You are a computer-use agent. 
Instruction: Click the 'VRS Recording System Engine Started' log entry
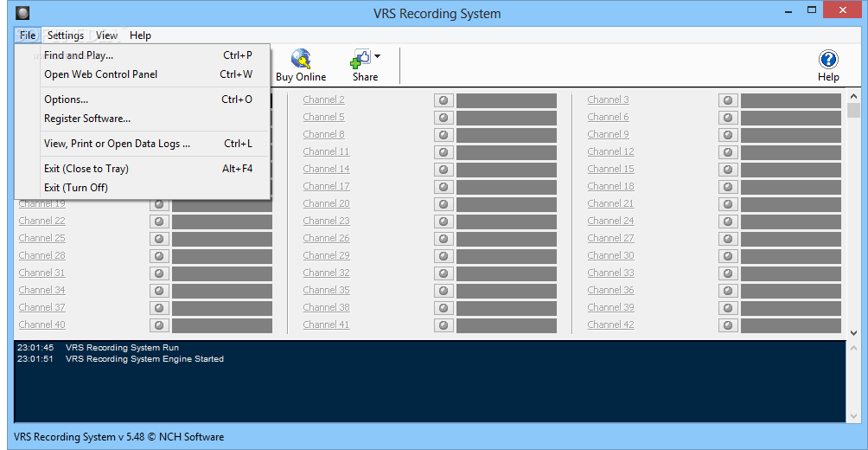(x=144, y=359)
